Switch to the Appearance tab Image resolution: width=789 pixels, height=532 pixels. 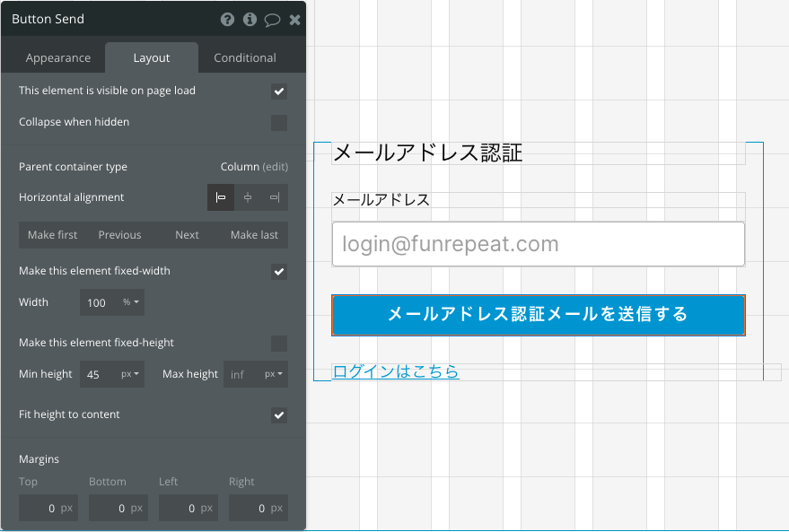pos(57,57)
